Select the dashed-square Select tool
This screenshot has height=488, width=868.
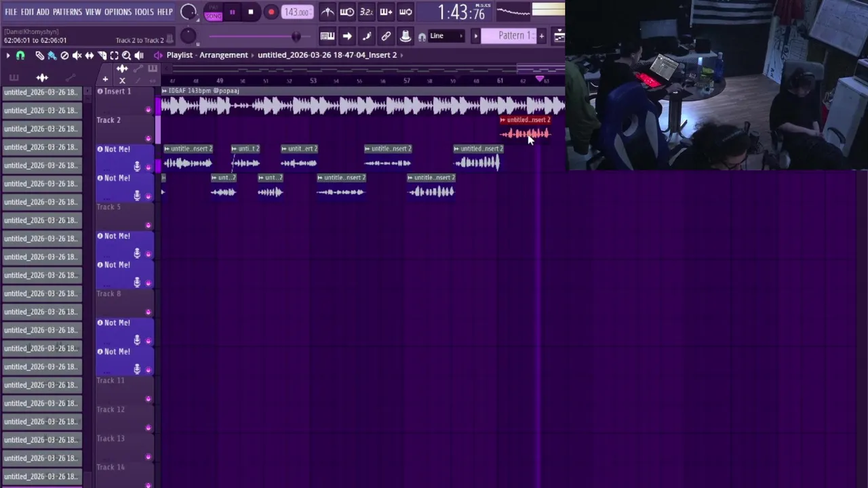pos(114,56)
